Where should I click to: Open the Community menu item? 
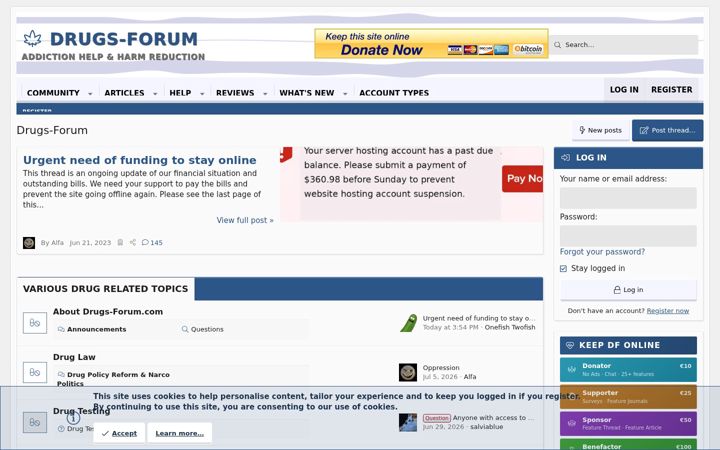point(53,93)
